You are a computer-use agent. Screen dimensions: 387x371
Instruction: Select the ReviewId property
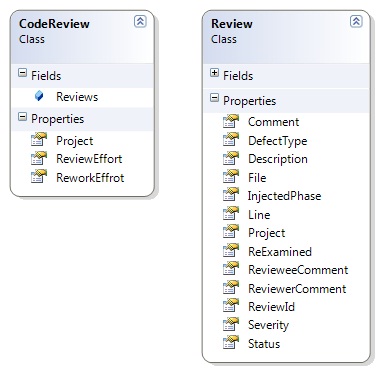271,307
